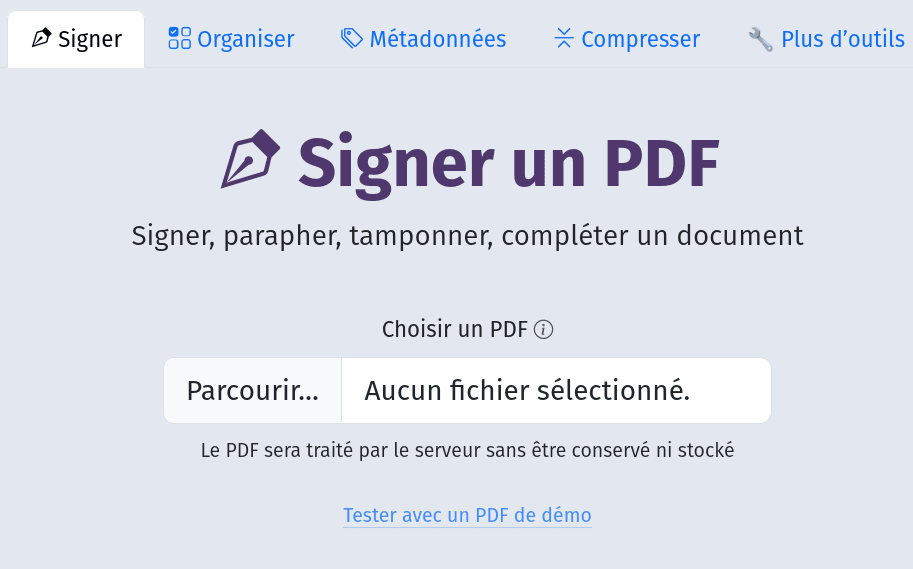Click the Compresser arrows icon
Screen dimensions: 913x569
pos(564,39)
